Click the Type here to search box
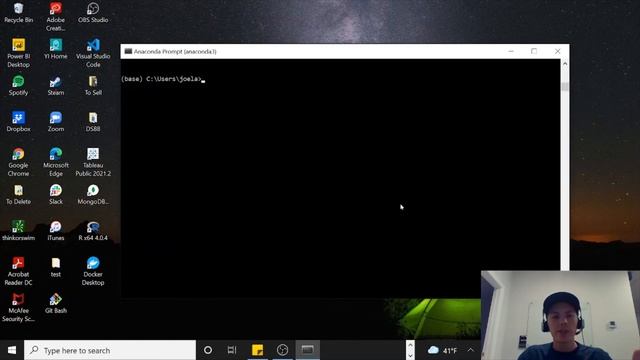 110,350
